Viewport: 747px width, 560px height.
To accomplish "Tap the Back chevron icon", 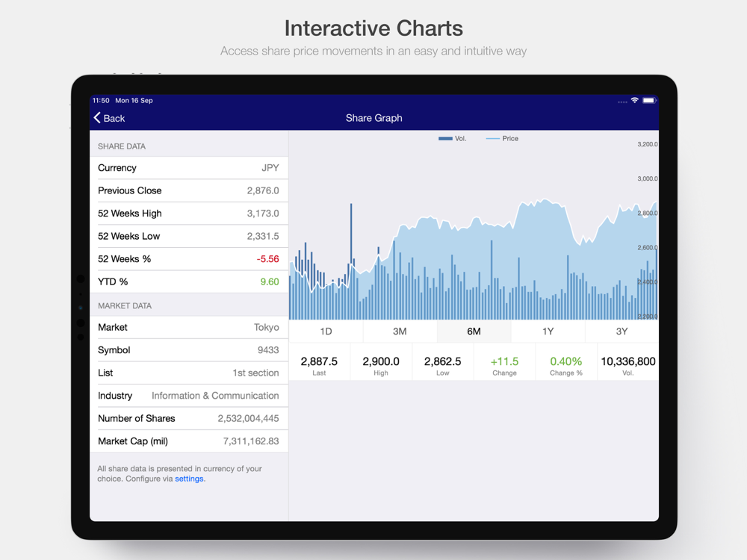I will (x=97, y=118).
